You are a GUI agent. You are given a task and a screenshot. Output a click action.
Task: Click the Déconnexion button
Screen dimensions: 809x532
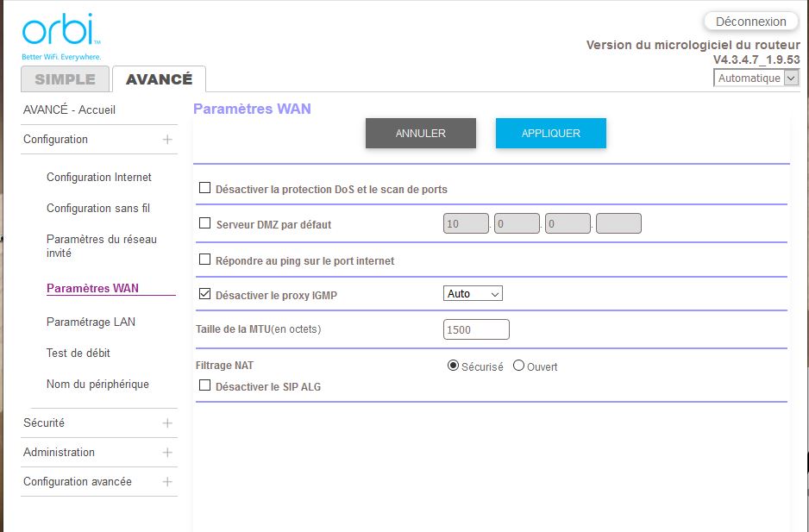[x=750, y=22]
